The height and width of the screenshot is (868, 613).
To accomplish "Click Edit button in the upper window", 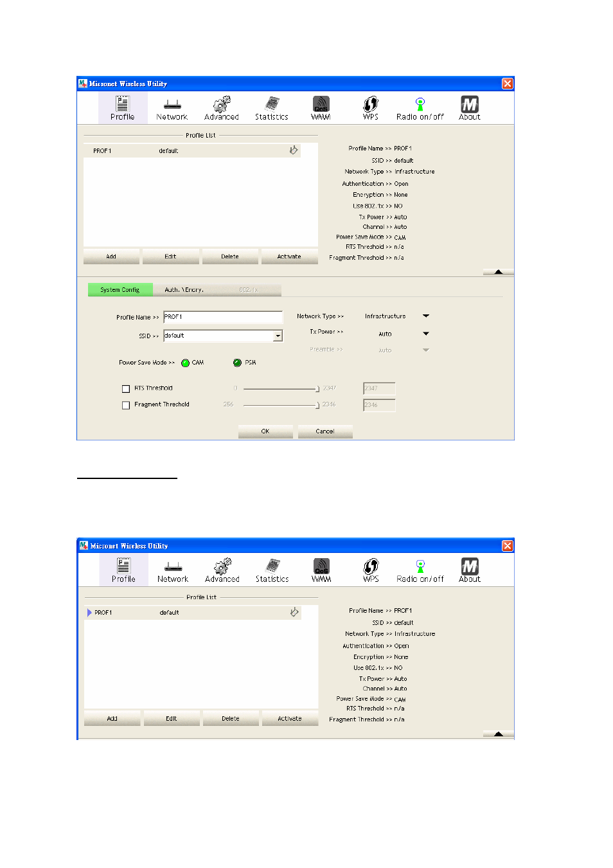I will (x=170, y=257).
